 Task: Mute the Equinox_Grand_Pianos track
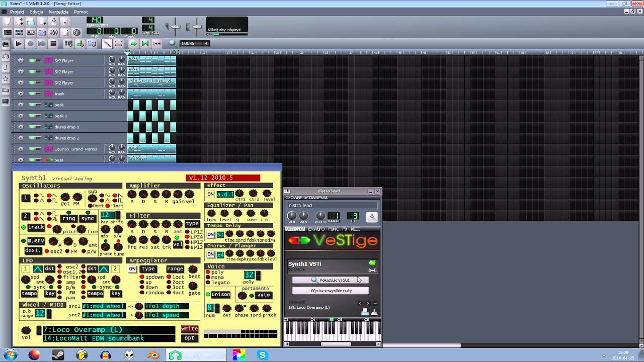pyautogui.click(x=32, y=149)
